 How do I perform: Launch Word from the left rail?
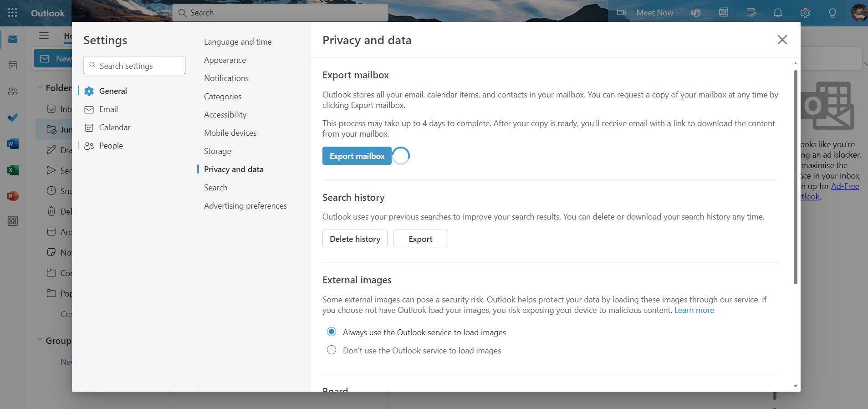pyautogui.click(x=13, y=144)
